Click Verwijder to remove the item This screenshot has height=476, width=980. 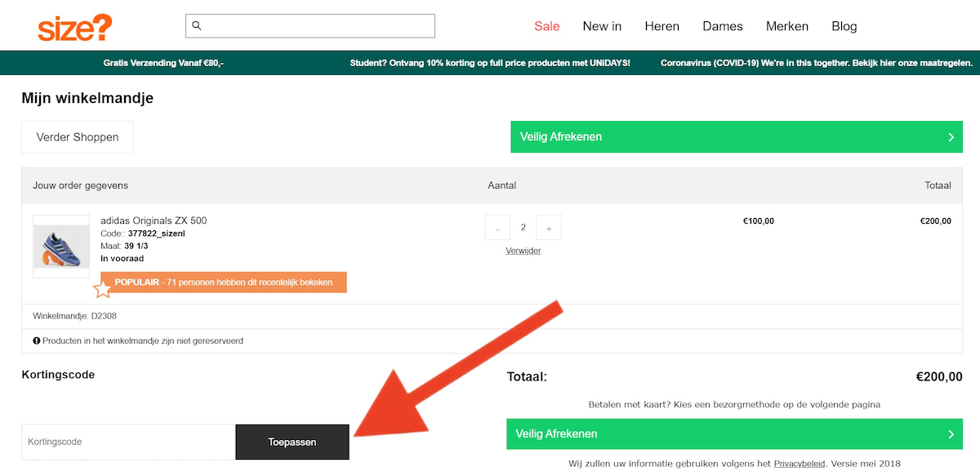pos(523,251)
